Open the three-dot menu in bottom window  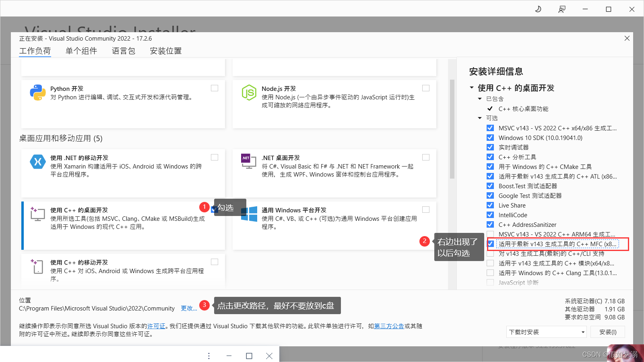[x=209, y=356]
